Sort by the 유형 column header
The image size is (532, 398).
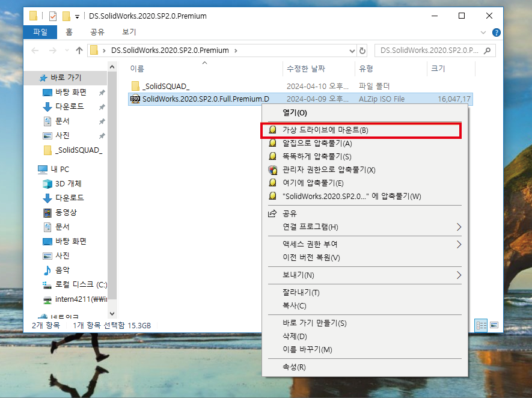click(x=365, y=69)
